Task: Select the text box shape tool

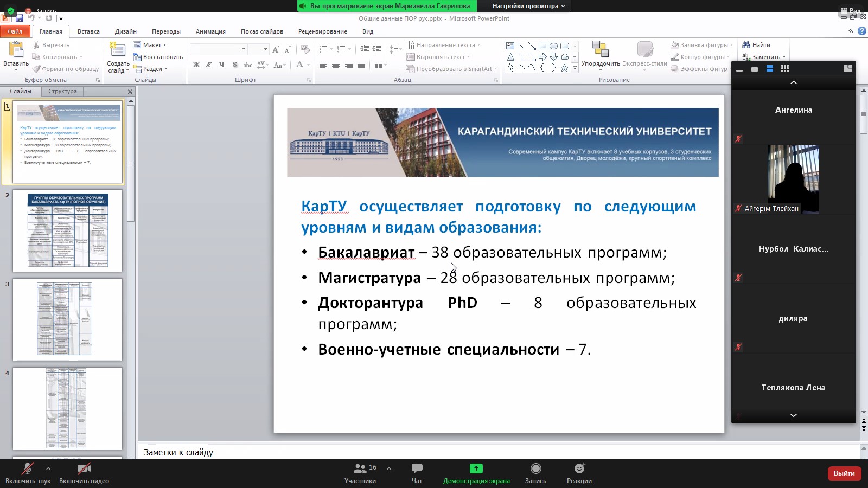Action: (510, 46)
